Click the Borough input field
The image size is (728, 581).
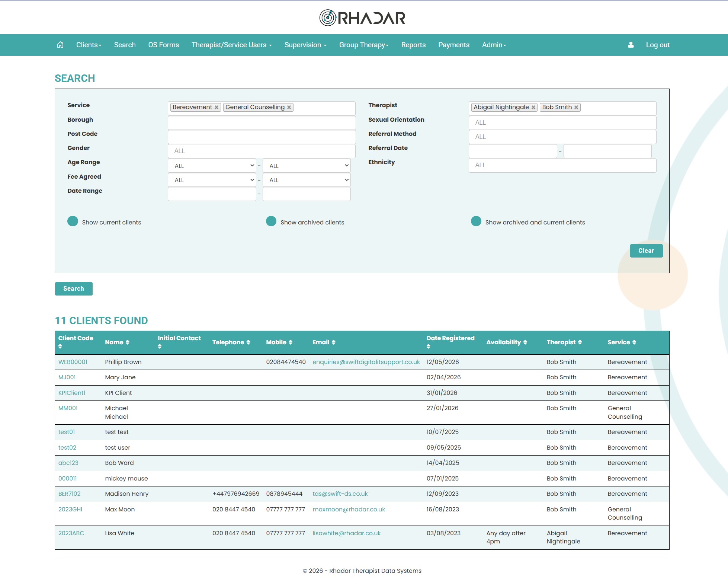(262, 123)
